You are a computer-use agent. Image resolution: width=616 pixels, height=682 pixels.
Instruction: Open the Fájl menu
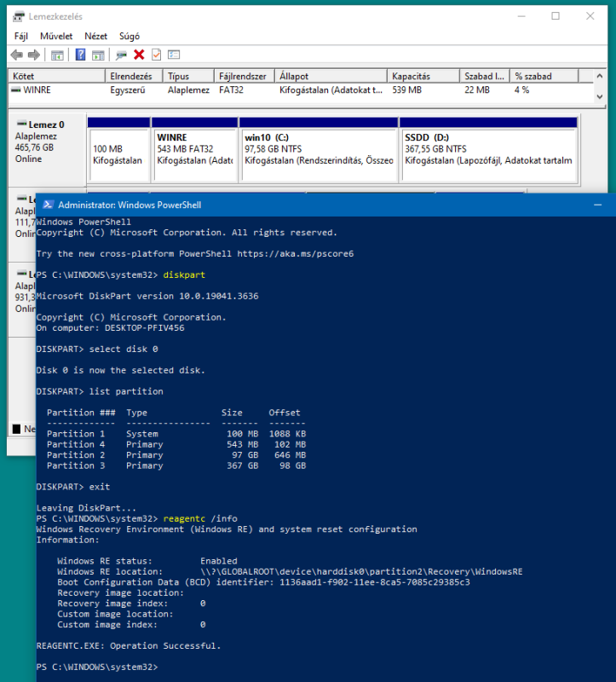point(20,36)
